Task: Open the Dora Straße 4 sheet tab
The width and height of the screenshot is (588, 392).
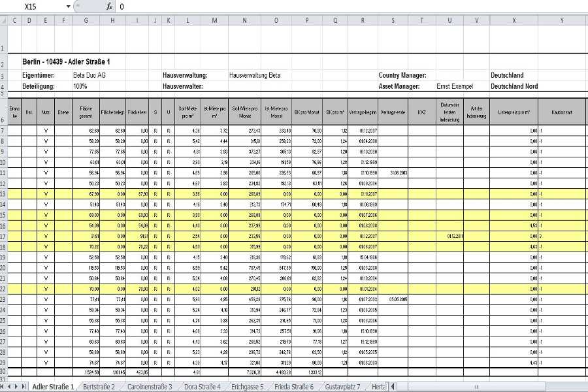Action: coord(203,386)
